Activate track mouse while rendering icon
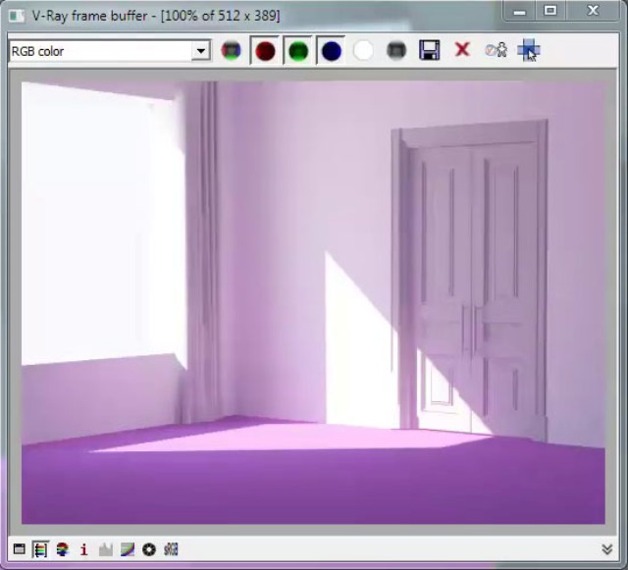This screenshot has height=570, width=628. (x=529, y=50)
